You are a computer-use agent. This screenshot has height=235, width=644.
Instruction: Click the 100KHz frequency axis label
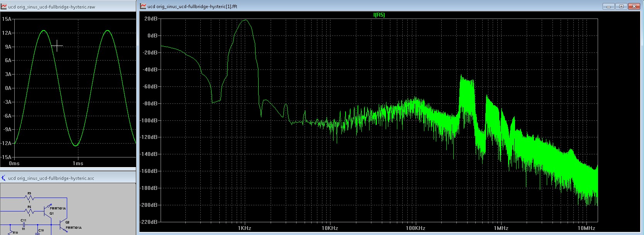point(415,228)
